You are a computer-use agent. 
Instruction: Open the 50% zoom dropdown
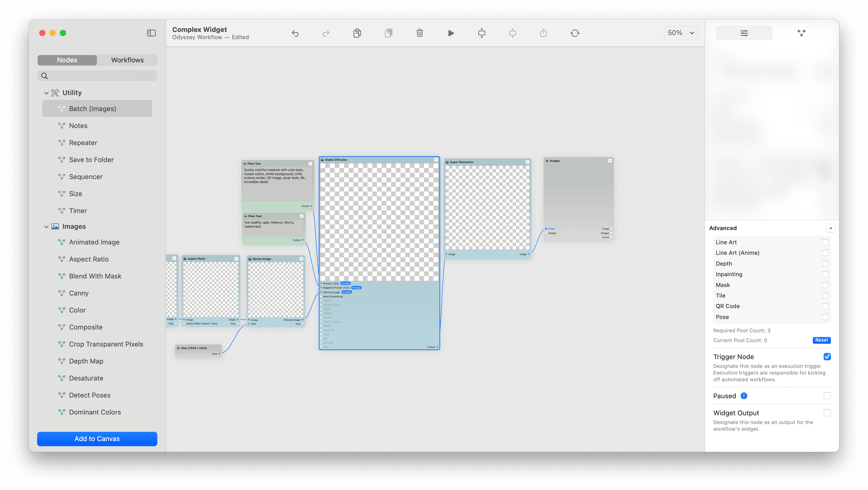pyautogui.click(x=681, y=33)
